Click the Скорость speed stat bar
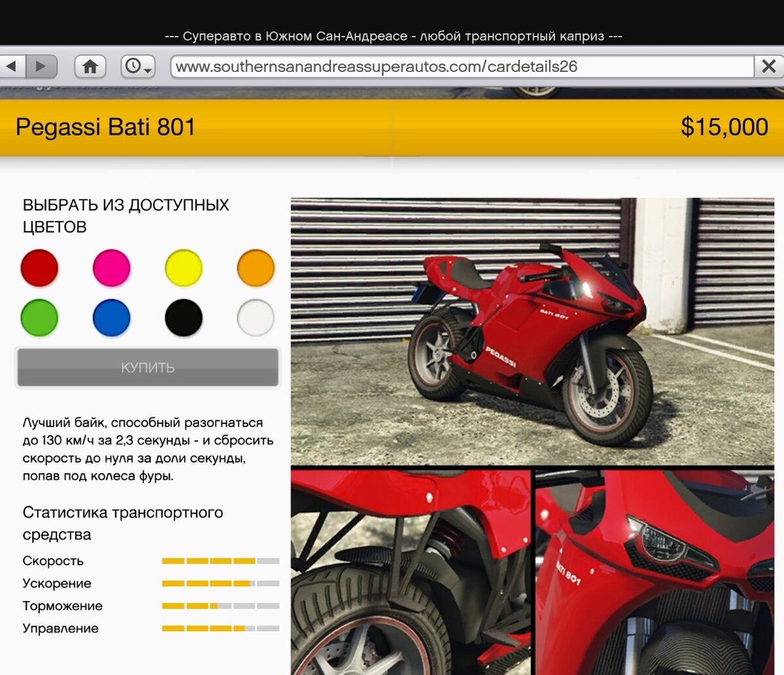The height and width of the screenshot is (675, 784). coord(221,561)
